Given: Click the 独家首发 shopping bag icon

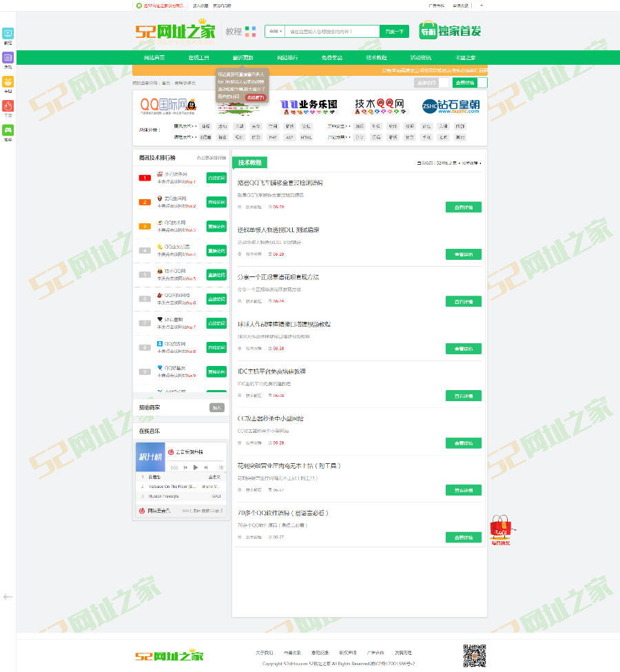Looking at the screenshot, I should pyautogui.click(x=428, y=30).
